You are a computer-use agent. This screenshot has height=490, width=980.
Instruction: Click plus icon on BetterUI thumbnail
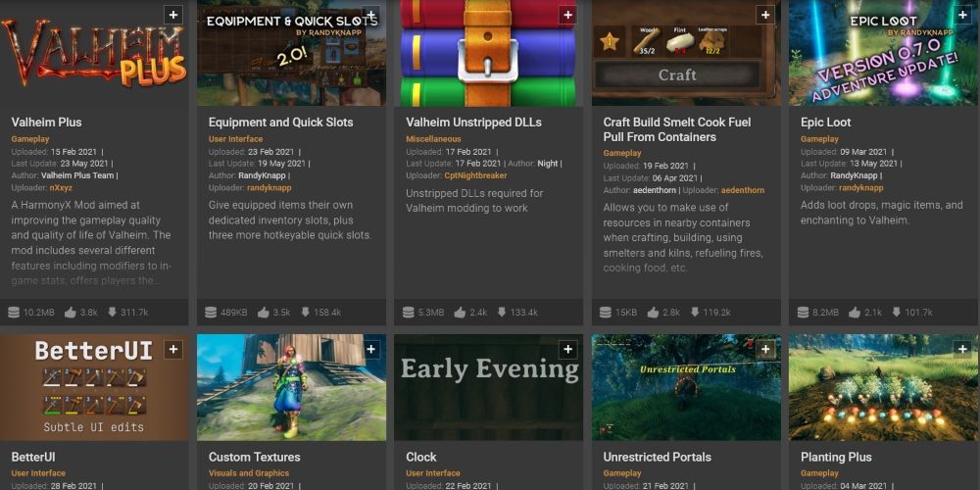tap(173, 350)
